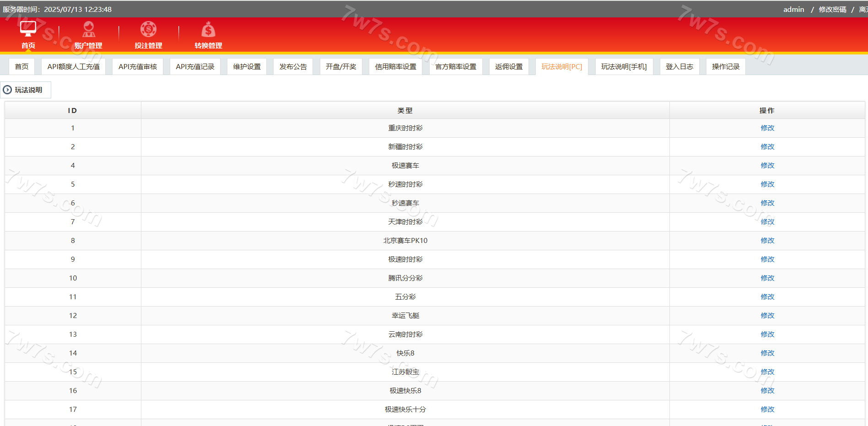This screenshot has width=868, height=426.
Task: Select the 返佣设置 tab
Action: click(509, 67)
